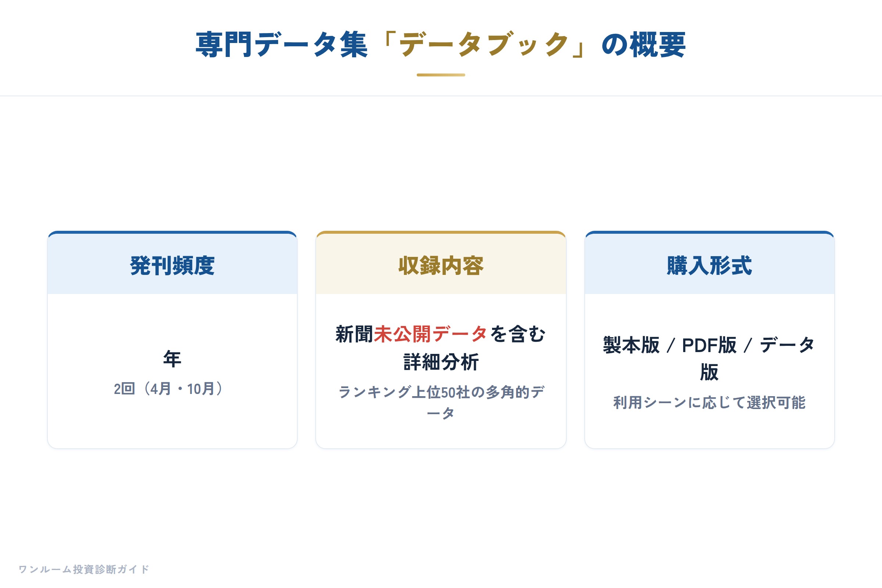Image resolution: width=882 pixels, height=588 pixels.
Task: Click 利用シーンに応じて選択可能 caption
Action: coord(710,402)
